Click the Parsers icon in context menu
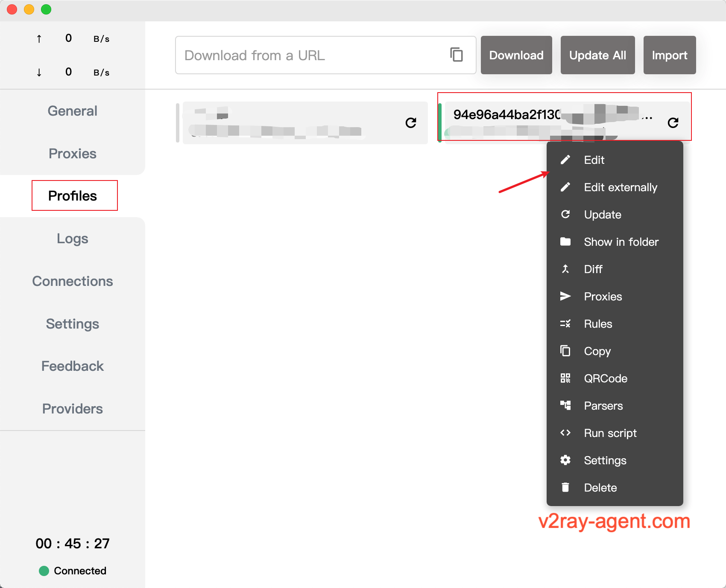This screenshot has height=588, width=726. point(565,405)
